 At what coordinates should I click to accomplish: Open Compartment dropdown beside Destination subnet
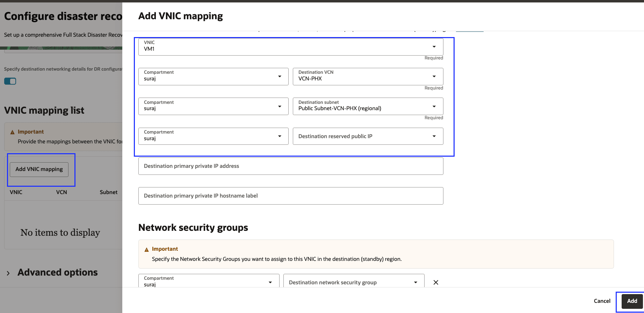coord(214,106)
